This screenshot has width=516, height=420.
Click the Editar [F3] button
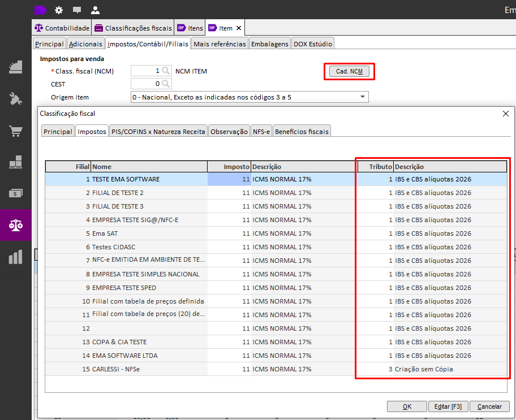click(x=448, y=406)
